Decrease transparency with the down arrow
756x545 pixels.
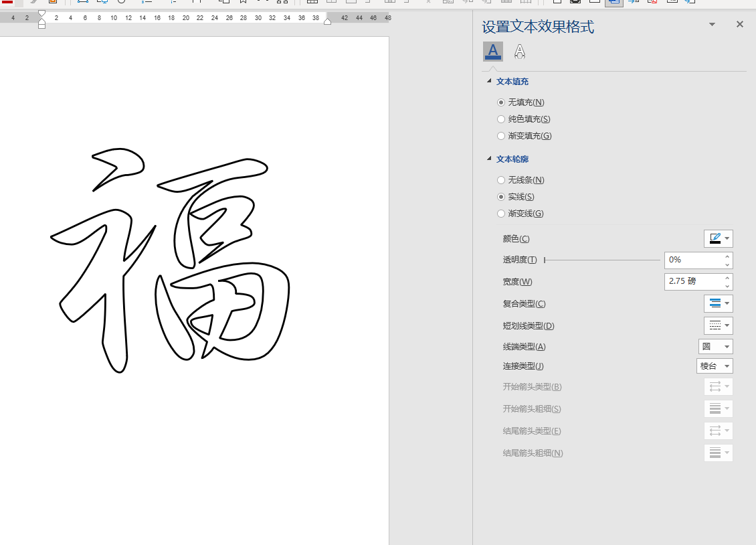tap(727, 264)
